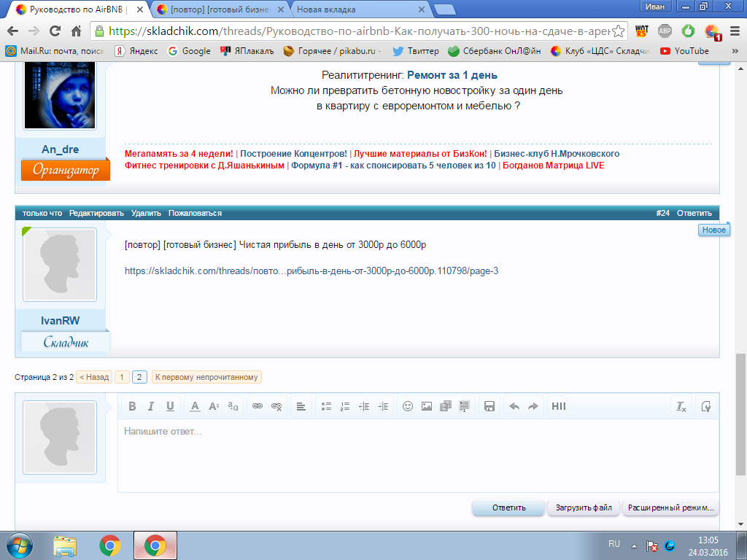Click into the reply text field
Screen dimensions: 747x560
point(418,455)
